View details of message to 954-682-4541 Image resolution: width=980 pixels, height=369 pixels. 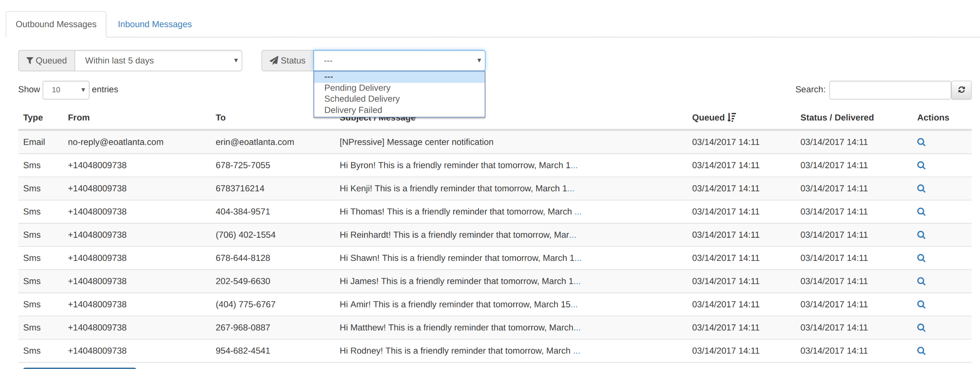click(921, 351)
